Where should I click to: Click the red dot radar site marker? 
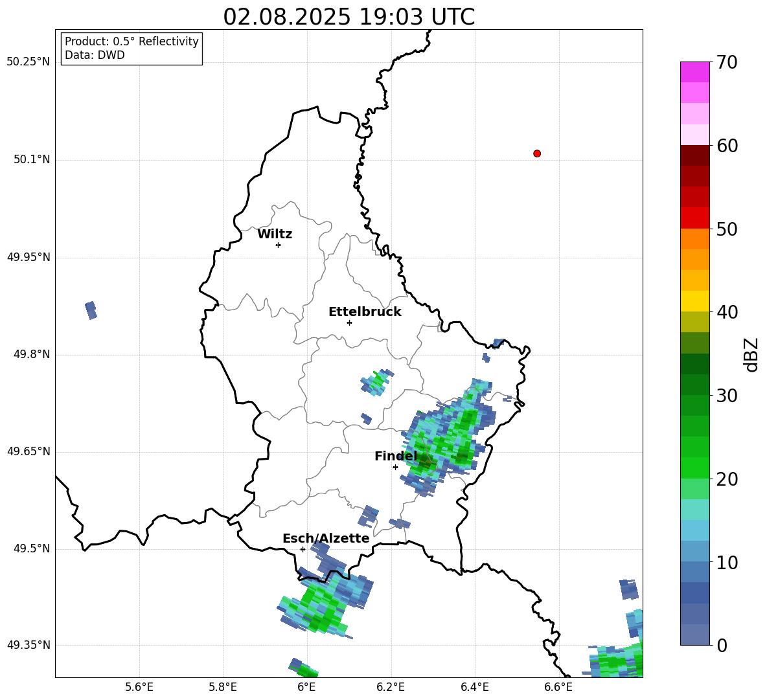[x=537, y=153]
